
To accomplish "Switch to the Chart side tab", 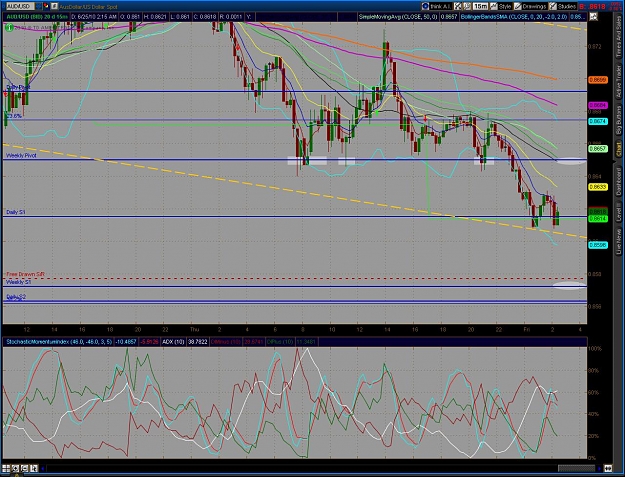I will [x=619, y=150].
